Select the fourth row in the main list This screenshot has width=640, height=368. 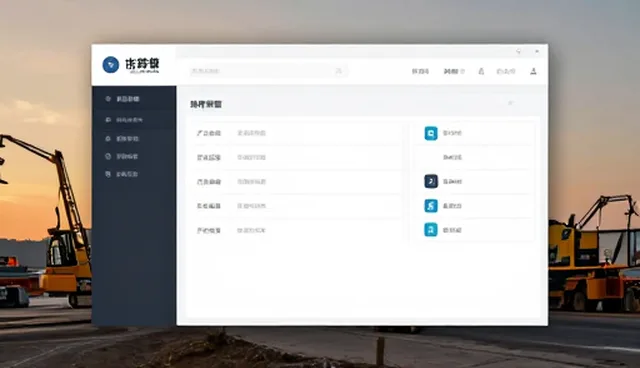[x=297, y=206]
